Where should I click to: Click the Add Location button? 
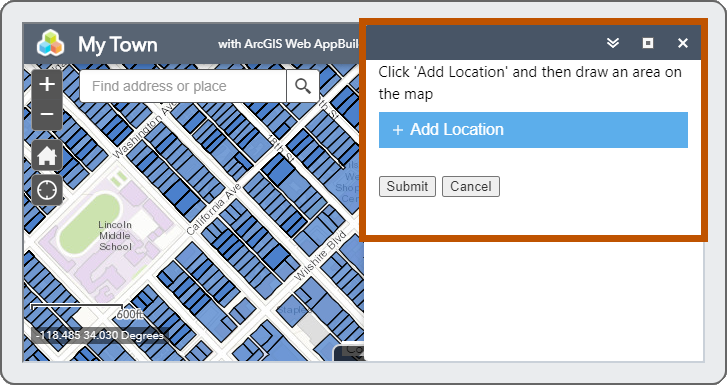click(533, 130)
